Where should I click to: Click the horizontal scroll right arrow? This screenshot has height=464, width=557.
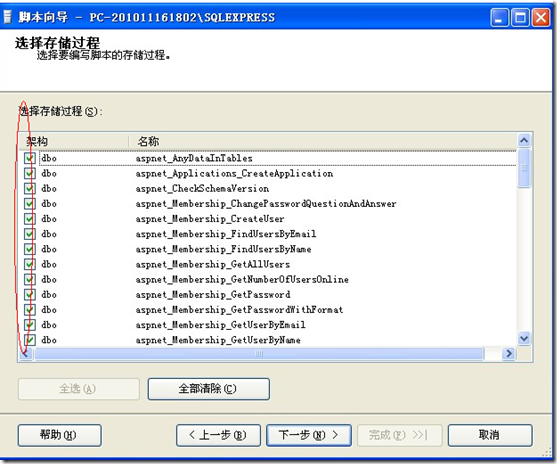tap(509, 354)
